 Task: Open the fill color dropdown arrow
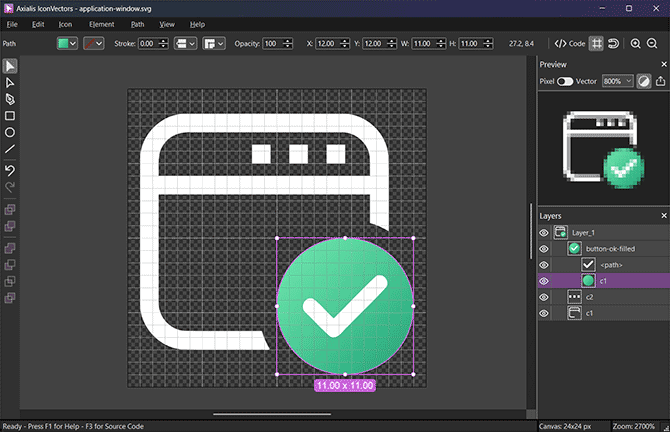tap(75, 44)
